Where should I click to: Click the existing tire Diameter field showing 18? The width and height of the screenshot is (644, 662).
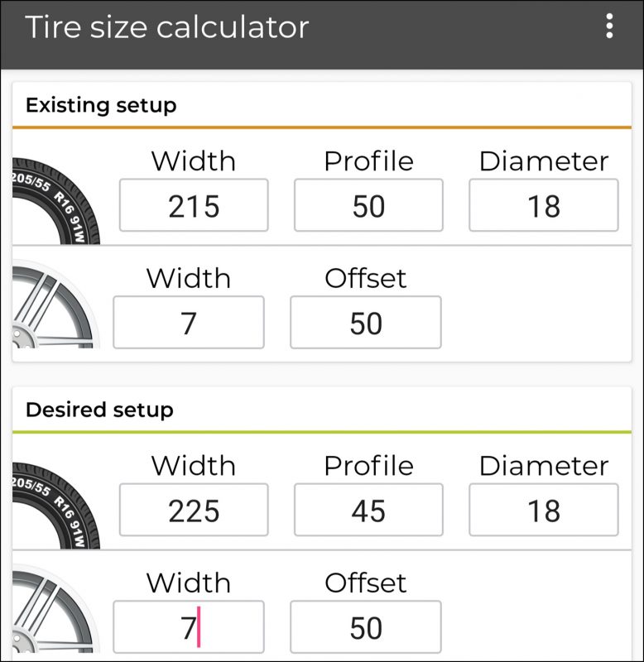pyautogui.click(x=543, y=204)
